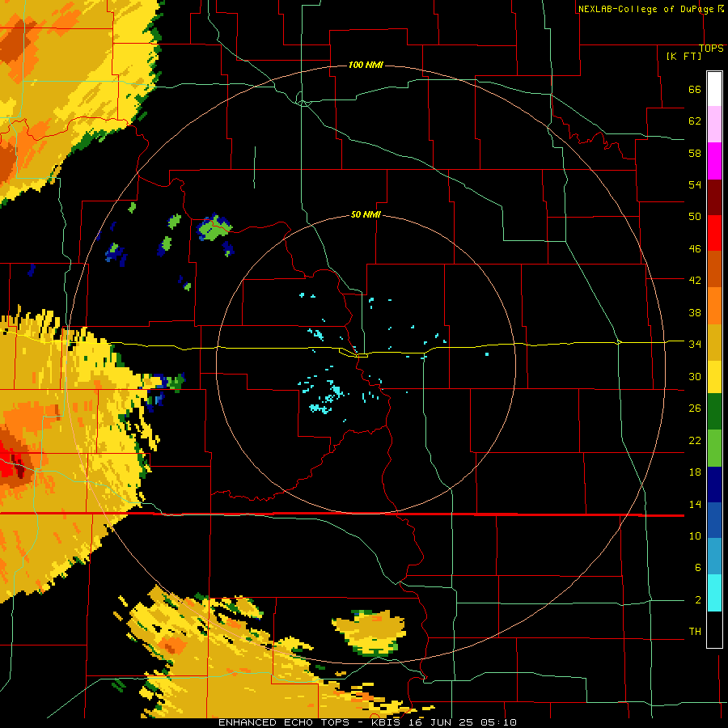Click the legend value 26
The height and width of the screenshot is (728, 728).
(x=695, y=408)
